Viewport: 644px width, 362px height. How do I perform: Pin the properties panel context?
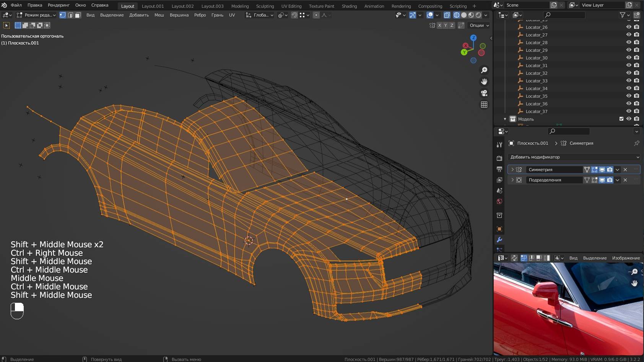click(x=636, y=143)
